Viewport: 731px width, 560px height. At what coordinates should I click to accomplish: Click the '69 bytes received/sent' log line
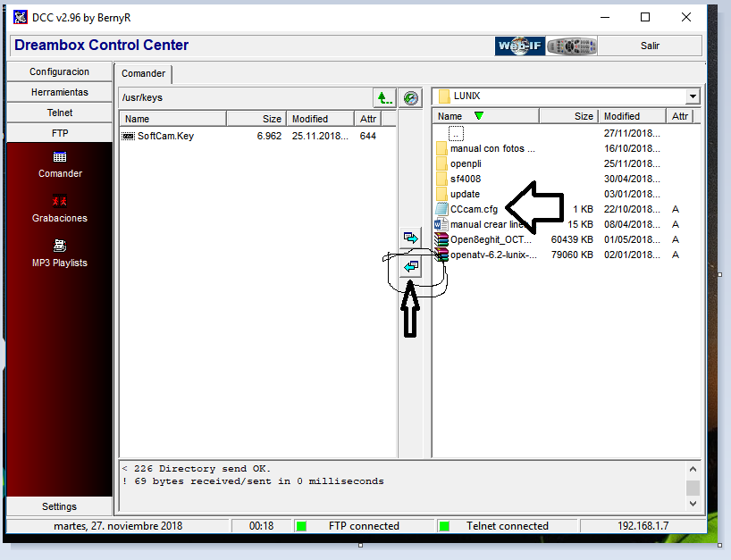coord(253,481)
